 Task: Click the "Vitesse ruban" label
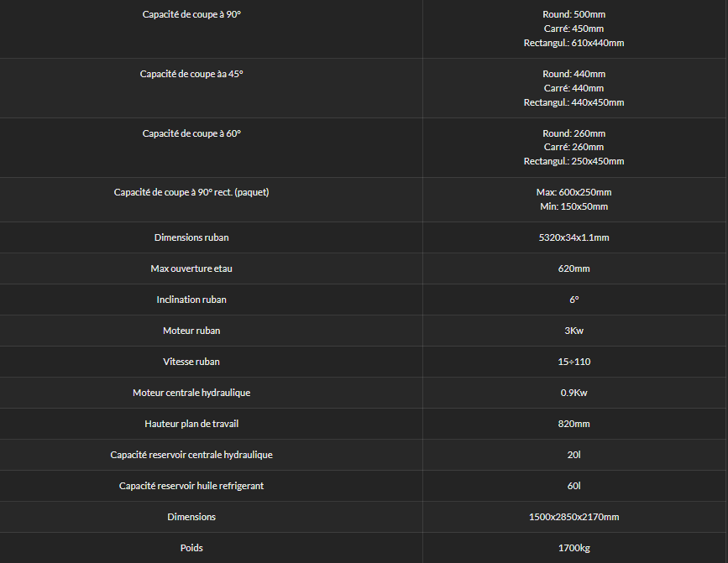pyautogui.click(x=191, y=362)
